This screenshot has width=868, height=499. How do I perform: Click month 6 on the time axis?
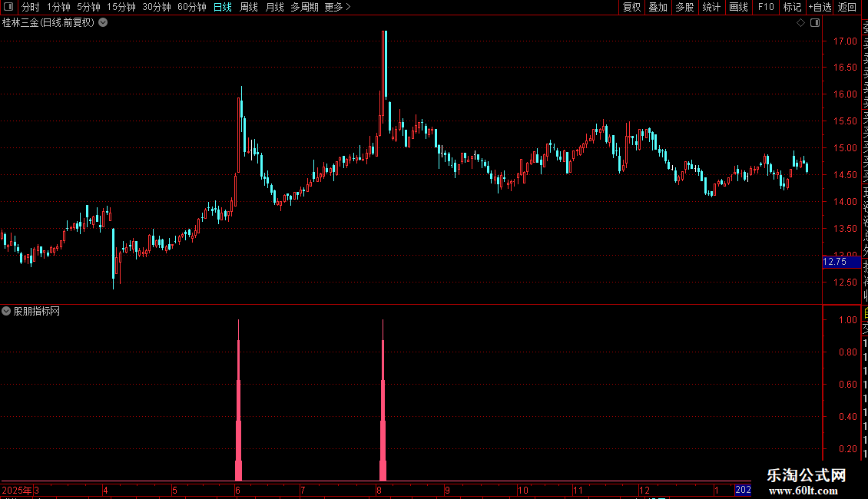[x=237, y=490]
